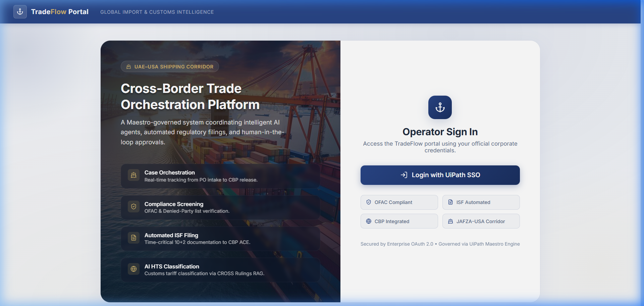The height and width of the screenshot is (306, 644).
Task: Click the Automated ISF Filing document icon
Action: [133, 238]
